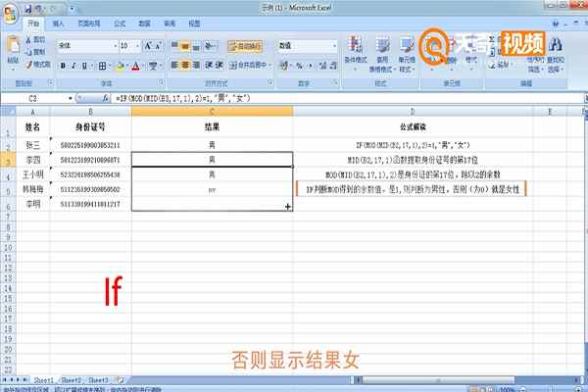Open the number format dropdown (数值)
The height and width of the screenshot is (392, 588).
[334, 46]
